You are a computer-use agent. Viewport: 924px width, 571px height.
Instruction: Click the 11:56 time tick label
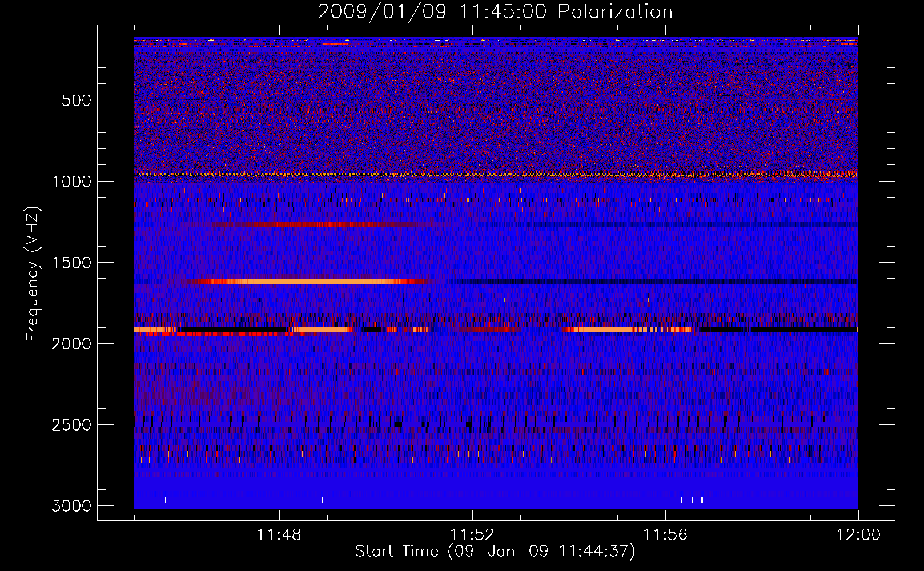[x=665, y=535]
